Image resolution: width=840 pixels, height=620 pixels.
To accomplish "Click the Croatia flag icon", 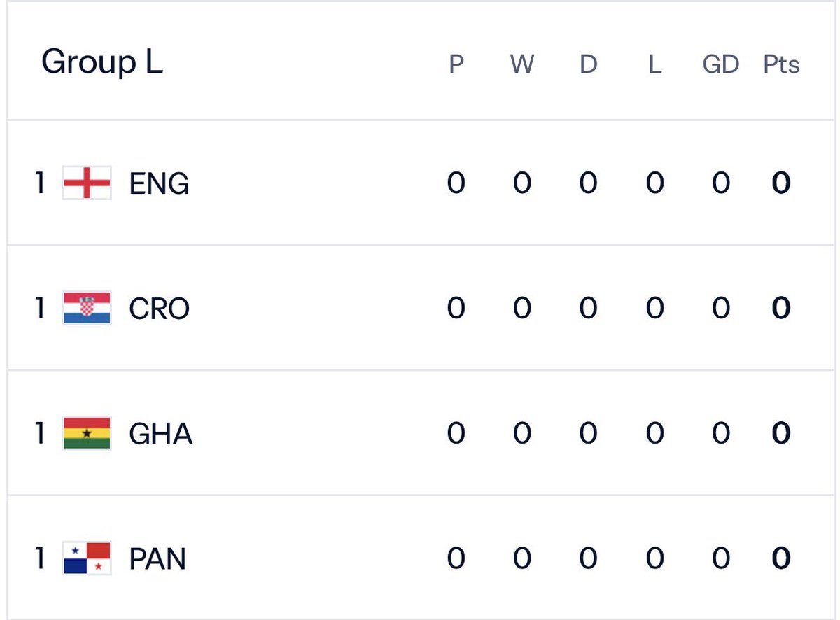I will tap(87, 309).
